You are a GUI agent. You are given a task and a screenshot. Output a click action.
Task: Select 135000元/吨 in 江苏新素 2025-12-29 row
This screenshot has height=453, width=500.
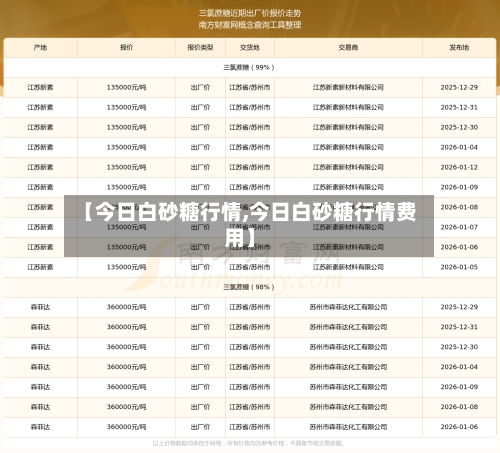126,88
